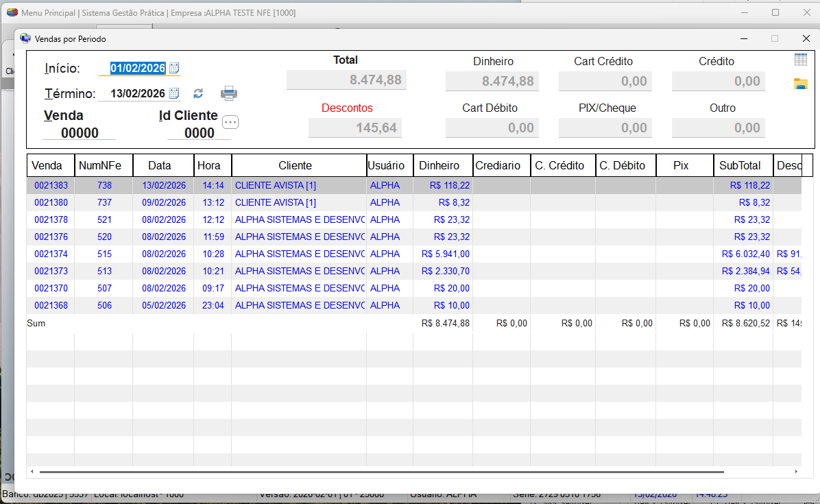Select sale row 0021374
The width and height of the screenshot is (820, 504).
pos(51,254)
